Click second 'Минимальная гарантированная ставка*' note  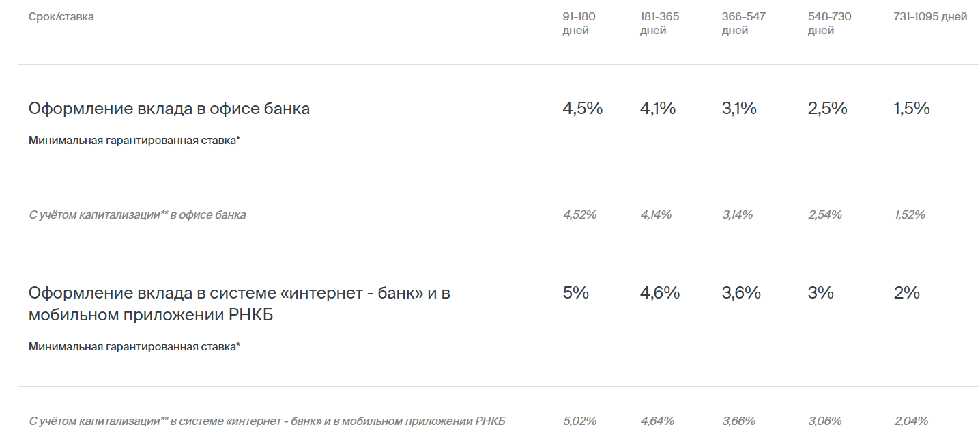tap(134, 346)
